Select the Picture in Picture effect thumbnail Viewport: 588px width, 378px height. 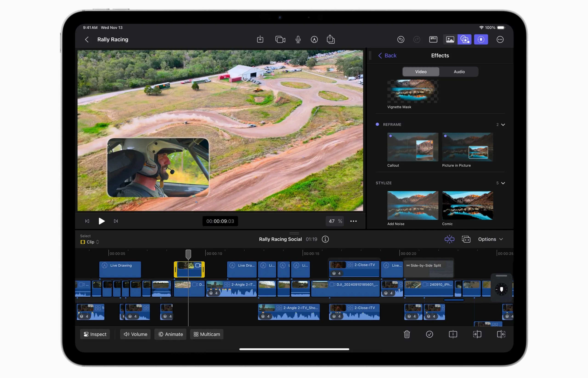pos(467,147)
